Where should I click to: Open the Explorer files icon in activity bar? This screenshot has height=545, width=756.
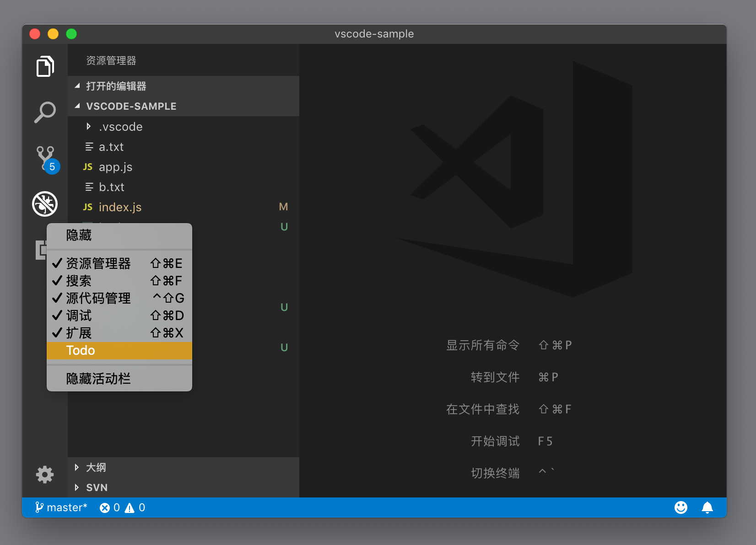click(x=45, y=66)
